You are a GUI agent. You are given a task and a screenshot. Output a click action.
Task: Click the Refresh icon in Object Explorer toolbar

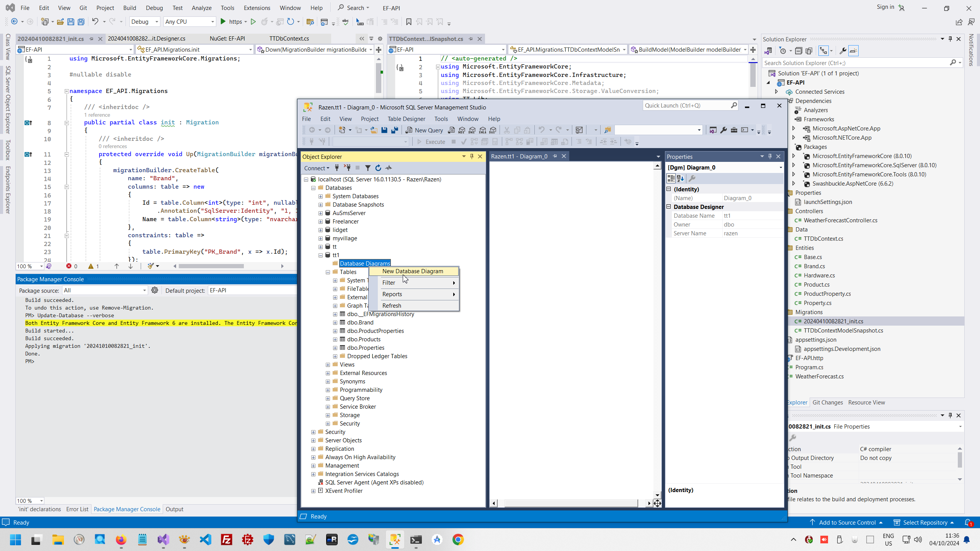click(378, 168)
